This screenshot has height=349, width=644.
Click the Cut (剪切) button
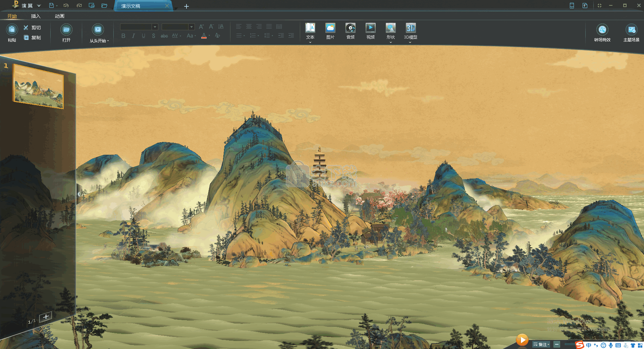[x=32, y=28]
